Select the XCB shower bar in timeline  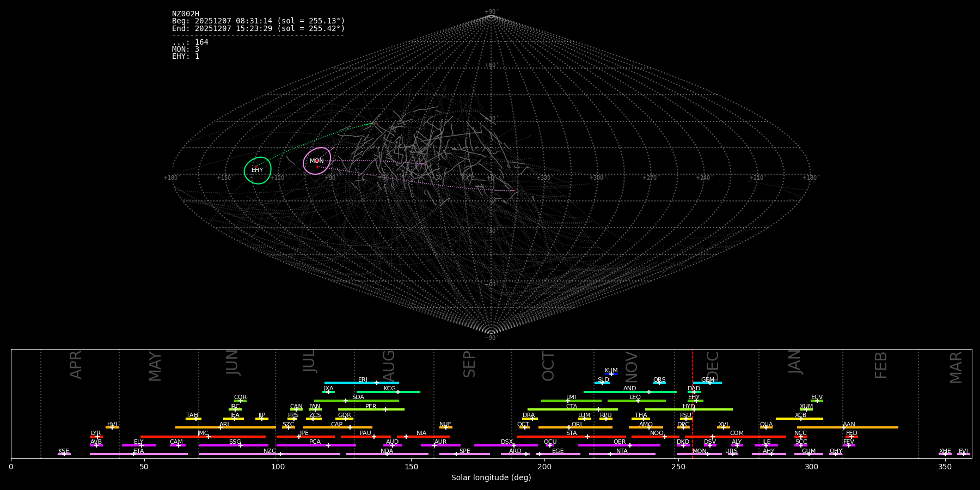tap(799, 419)
